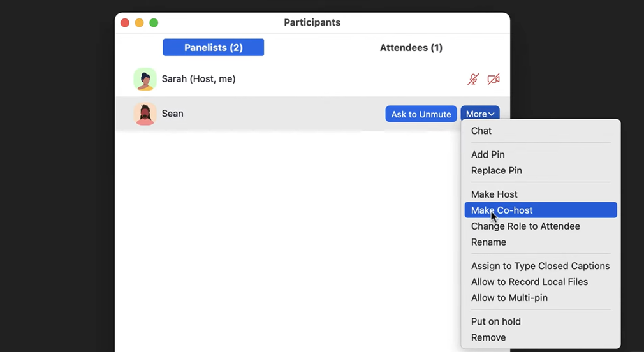Image resolution: width=644 pixels, height=352 pixels.
Task: Choose Make Host for Sean
Action: click(494, 194)
